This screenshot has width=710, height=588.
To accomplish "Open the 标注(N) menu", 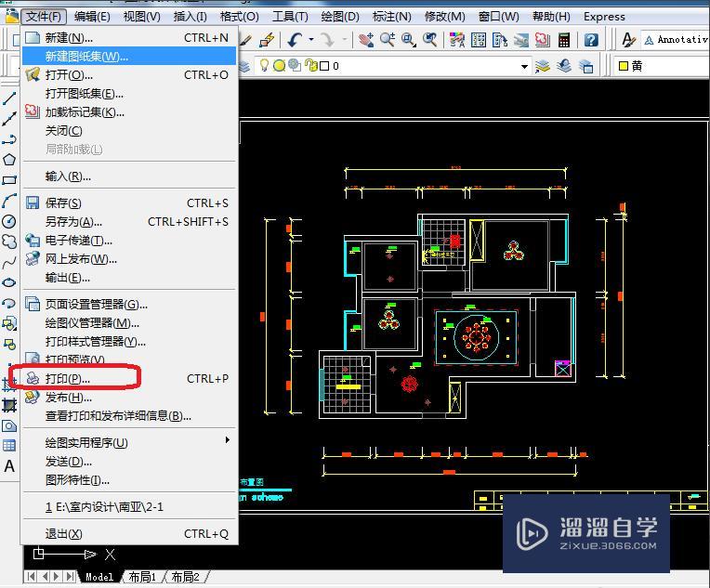I will (391, 17).
